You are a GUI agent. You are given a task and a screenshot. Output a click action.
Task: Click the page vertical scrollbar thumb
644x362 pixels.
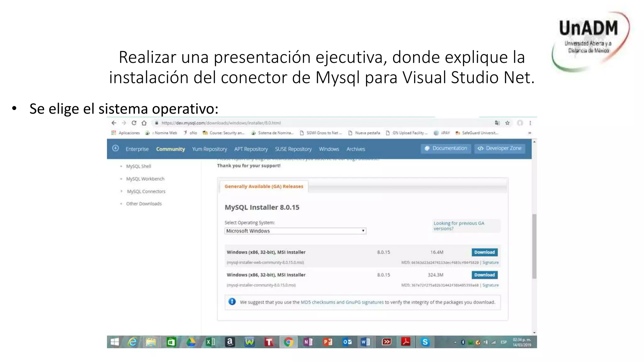click(534, 246)
